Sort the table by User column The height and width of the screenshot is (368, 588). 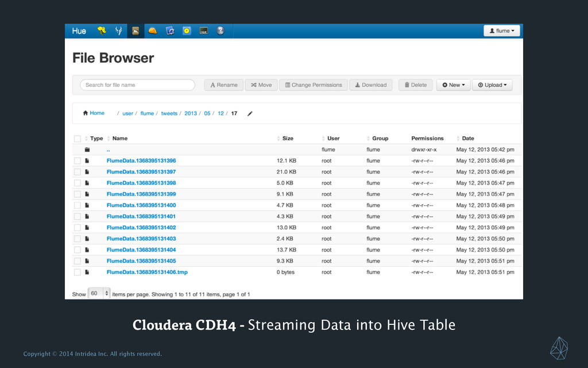(x=333, y=138)
